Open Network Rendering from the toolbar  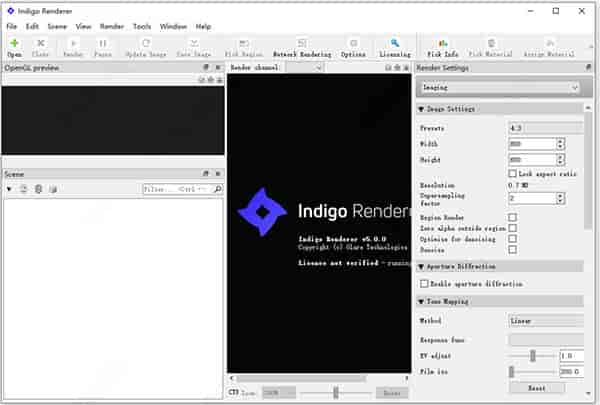coord(301,47)
